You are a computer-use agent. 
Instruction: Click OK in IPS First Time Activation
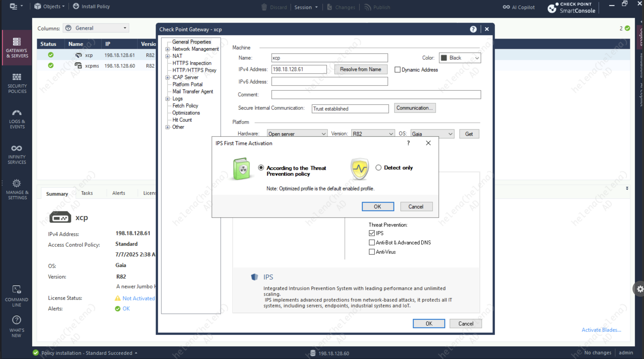click(x=377, y=207)
